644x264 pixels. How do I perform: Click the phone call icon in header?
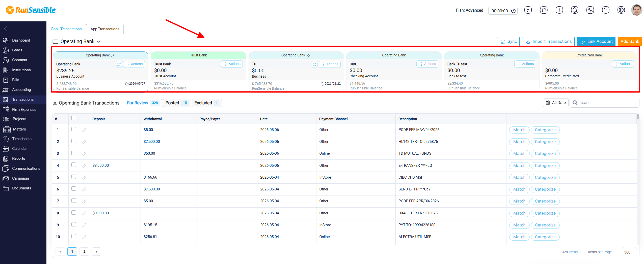click(590, 10)
